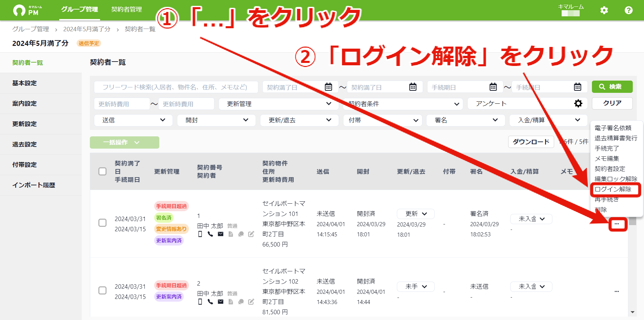This screenshot has height=320, width=644.
Task: Select 手続完了 in context menu
Action: (607, 148)
